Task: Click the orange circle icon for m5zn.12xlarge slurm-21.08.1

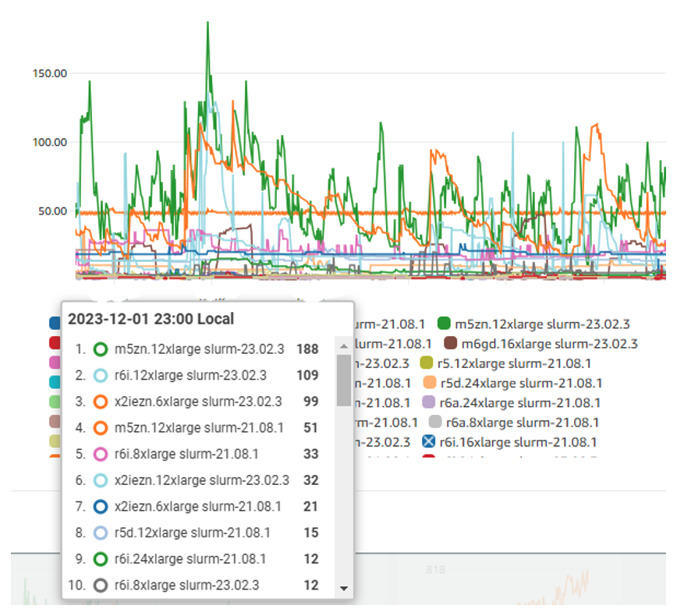Action: [x=100, y=428]
